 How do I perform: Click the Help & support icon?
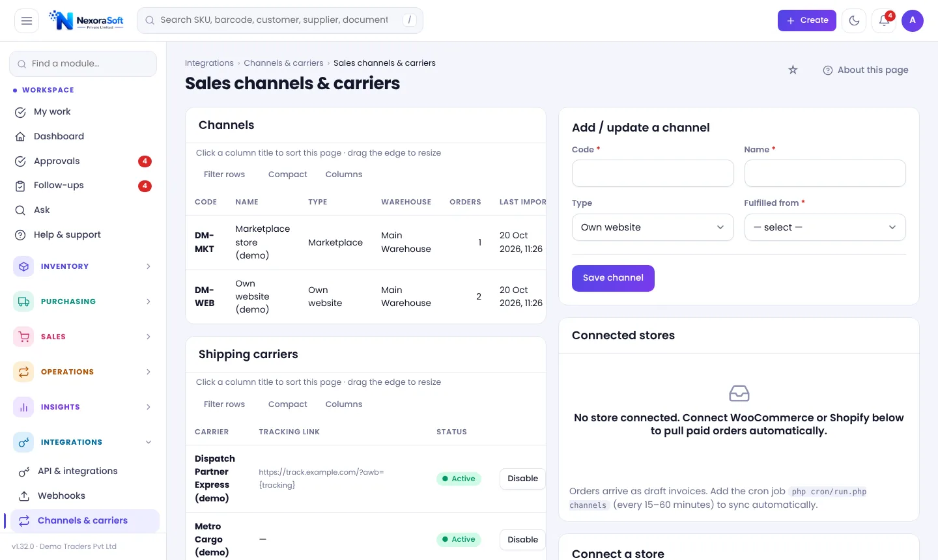pos(20,235)
